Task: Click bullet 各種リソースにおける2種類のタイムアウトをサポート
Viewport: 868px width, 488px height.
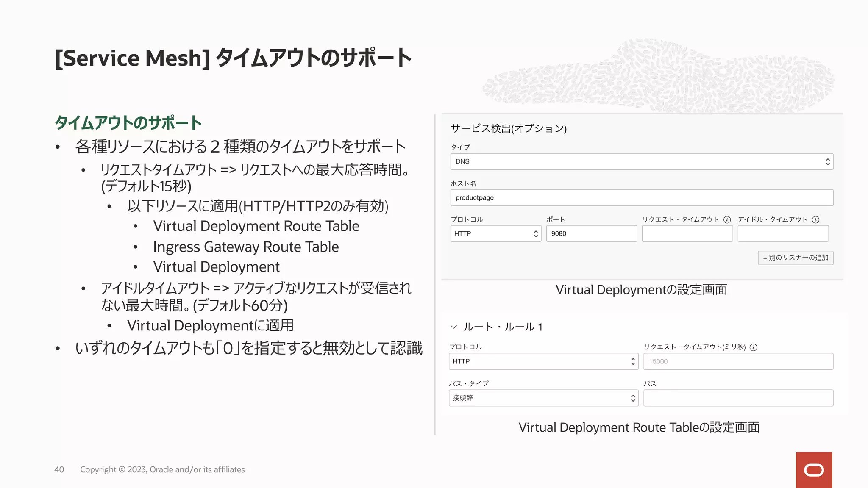Action: (x=240, y=147)
